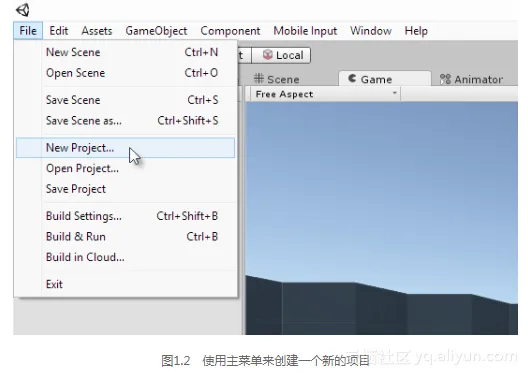
Task: Open the Window menu
Action: pyautogui.click(x=371, y=31)
